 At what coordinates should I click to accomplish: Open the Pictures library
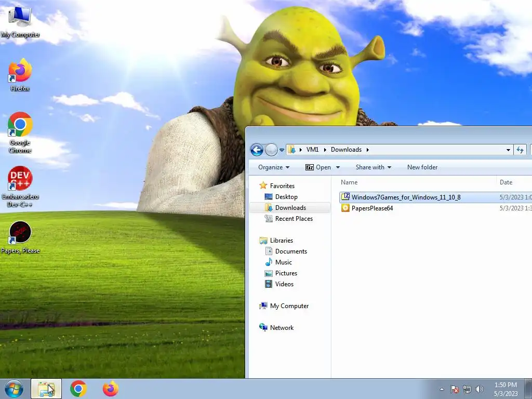[281, 273]
